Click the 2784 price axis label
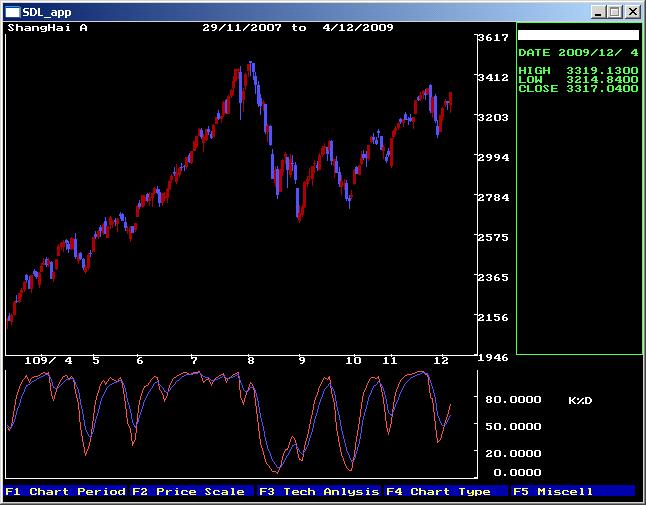Viewport: 646px width, 505px height. 493,197
